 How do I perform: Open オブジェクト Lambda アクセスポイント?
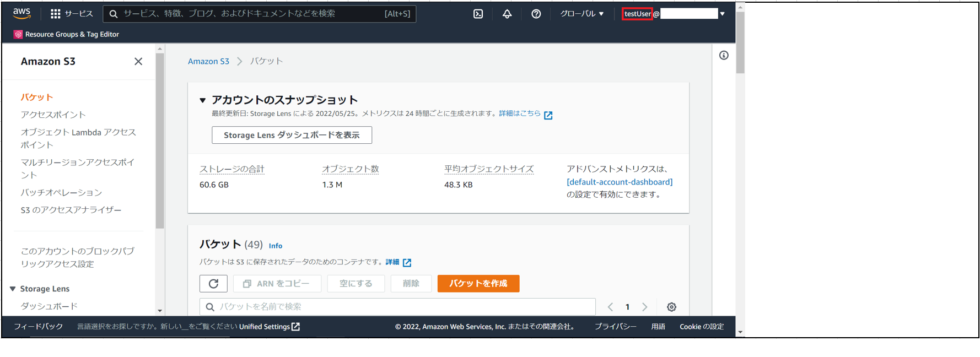78,138
